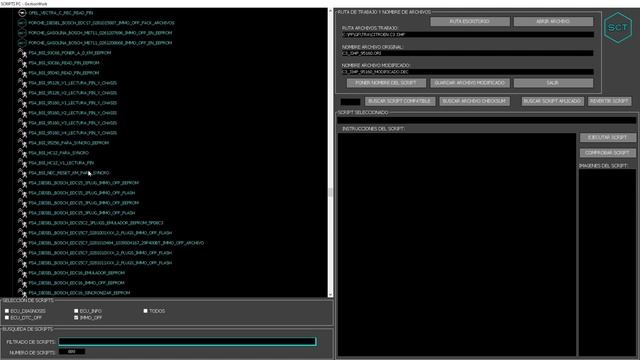
Task: Click the PSA icon beside PSA_BSI_HC12_V1_LECTURA_PIN
Action: tap(22, 163)
